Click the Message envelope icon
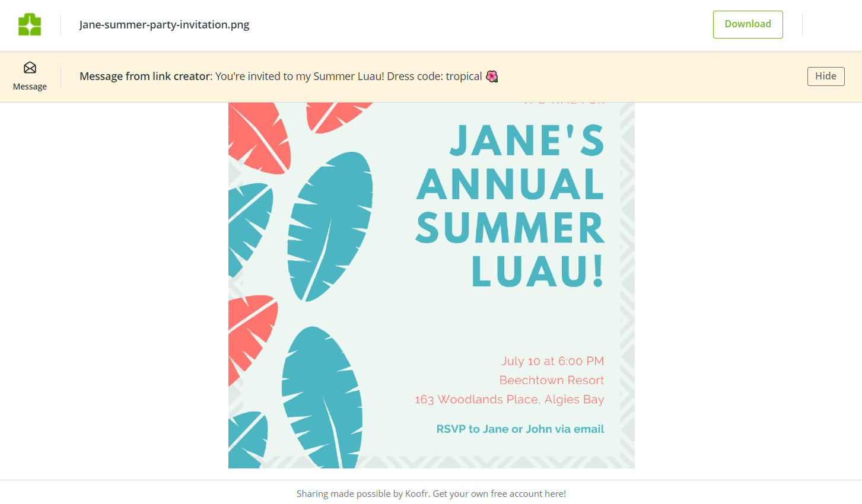This screenshot has height=504, width=862. click(30, 68)
